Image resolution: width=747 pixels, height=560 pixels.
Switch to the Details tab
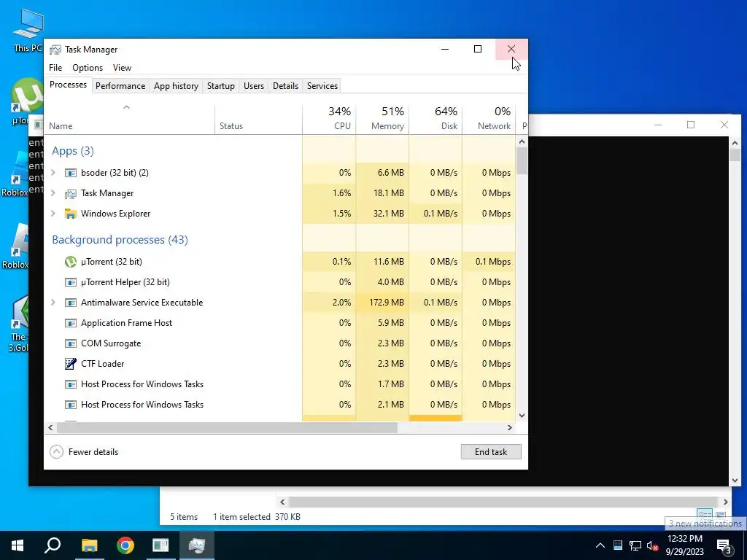[285, 86]
